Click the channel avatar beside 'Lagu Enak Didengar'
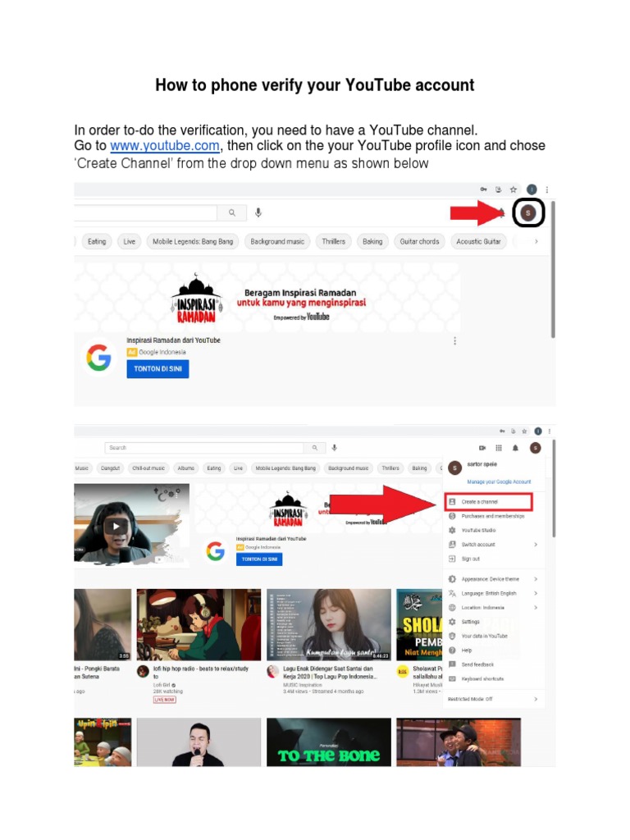This screenshot has height=840, width=630. [273, 672]
